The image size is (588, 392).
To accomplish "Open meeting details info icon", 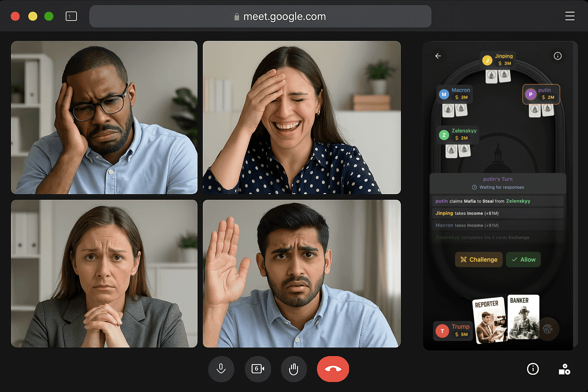I will pos(532,369).
